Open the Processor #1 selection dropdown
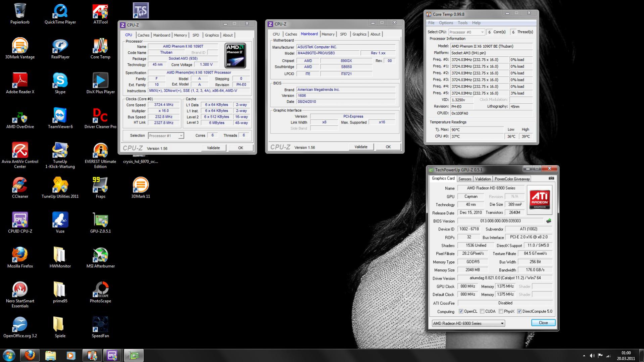This screenshot has height=362, width=644. (166, 136)
